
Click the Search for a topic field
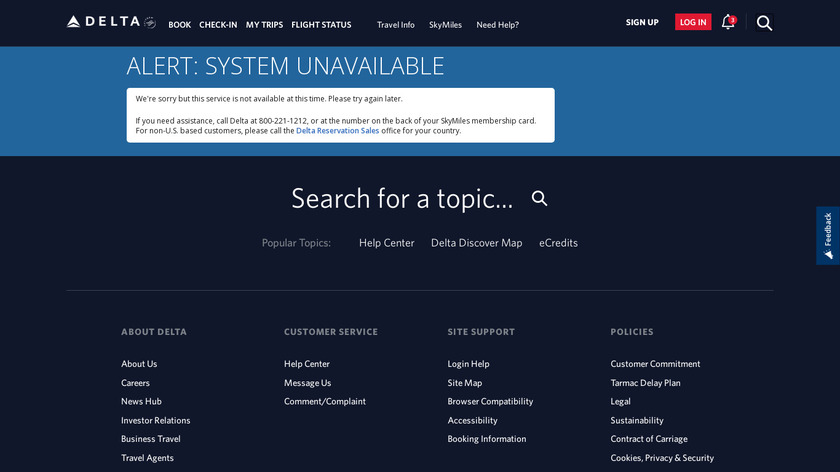pyautogui.click(x=402, y=199)
